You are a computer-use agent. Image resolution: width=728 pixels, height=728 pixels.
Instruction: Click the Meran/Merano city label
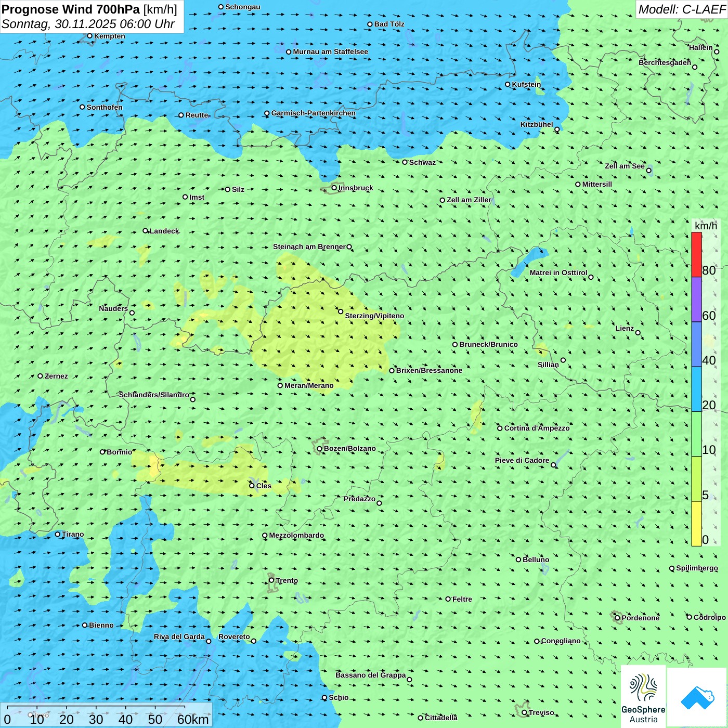coord(309,385)
